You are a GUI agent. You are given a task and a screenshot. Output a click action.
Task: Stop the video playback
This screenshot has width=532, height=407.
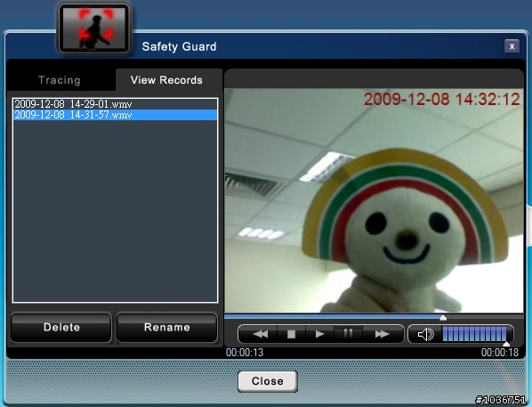coord(291,334)
